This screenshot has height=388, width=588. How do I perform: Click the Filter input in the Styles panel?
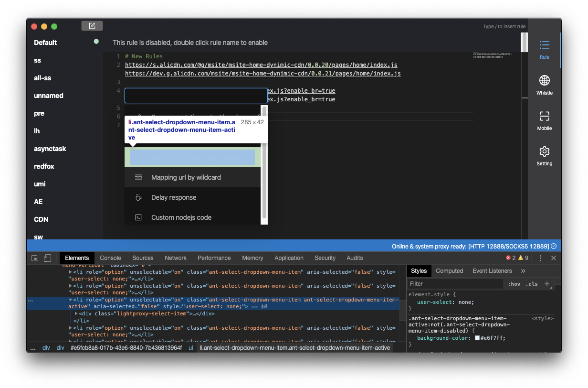(453, 283)
